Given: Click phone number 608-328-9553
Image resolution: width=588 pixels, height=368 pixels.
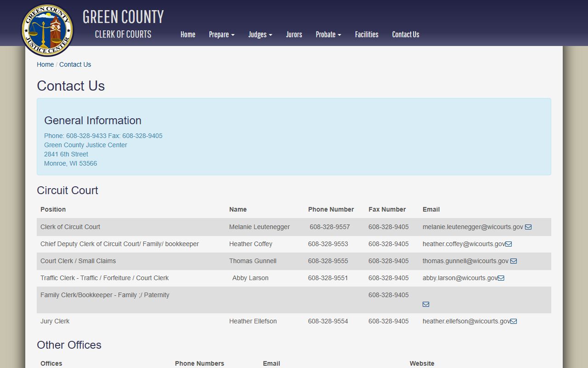Looking at the screenshot, I should tap(328, 244).
